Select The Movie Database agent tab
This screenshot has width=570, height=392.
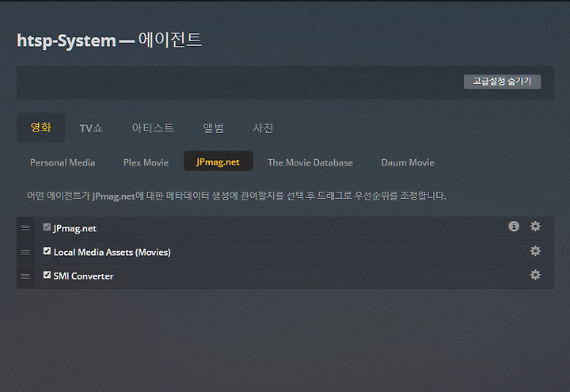tap(310, 162)
